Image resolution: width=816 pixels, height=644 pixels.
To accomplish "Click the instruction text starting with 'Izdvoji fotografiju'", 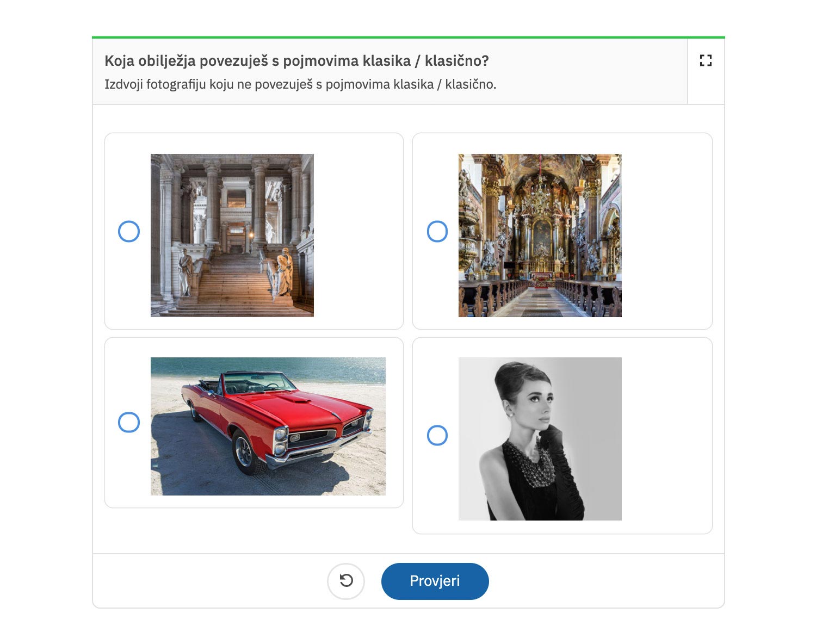I will coord(300,84).
